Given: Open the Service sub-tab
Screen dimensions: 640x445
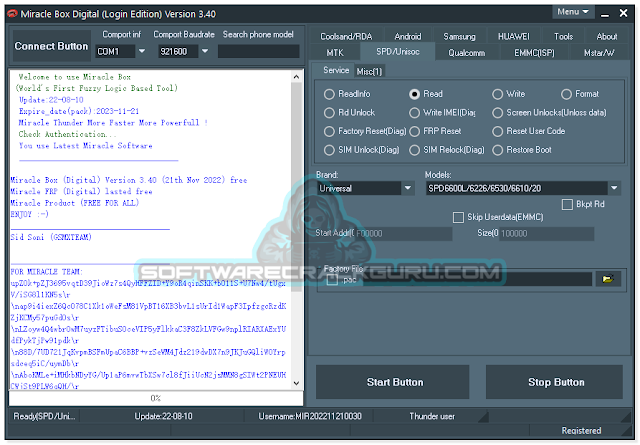Looking at the screenshot, I should tap(336, 70).
